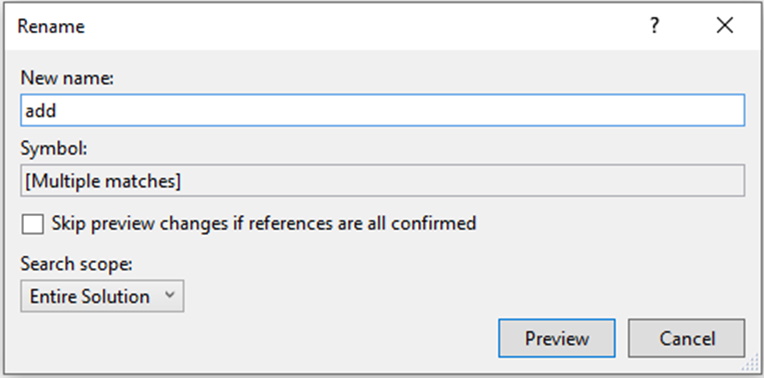The width and height of the screenshot is (764, 378).
Task: Click the 'New name:' label
Action: tap(67, 78)
